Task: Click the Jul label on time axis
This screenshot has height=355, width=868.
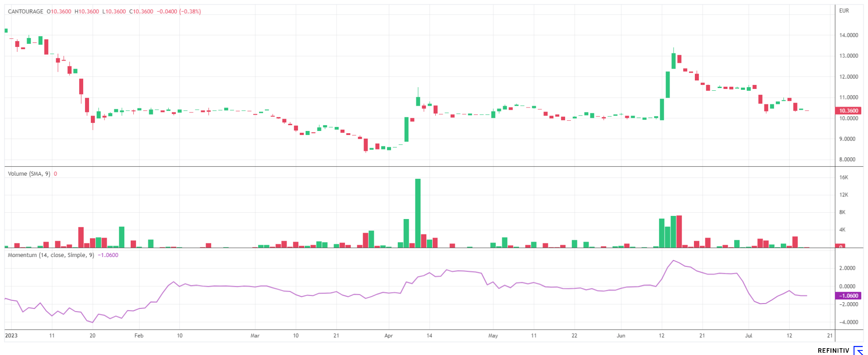Action: click(x=749, y=336)
